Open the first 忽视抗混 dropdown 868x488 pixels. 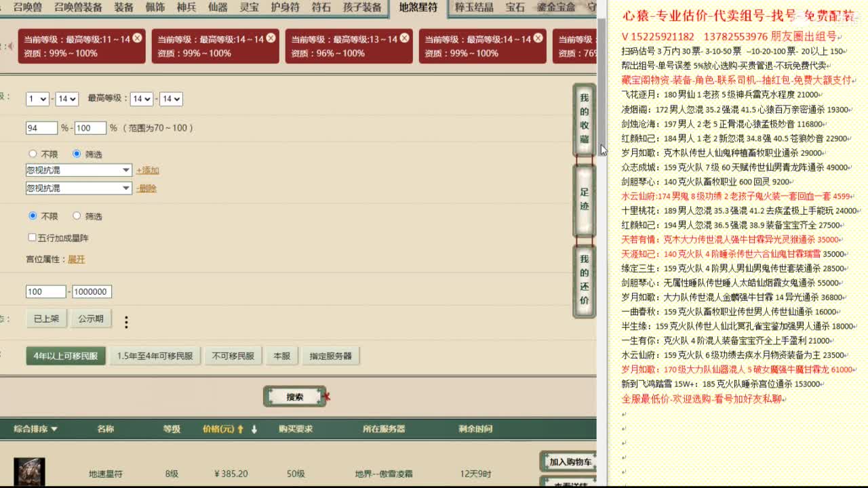(78, 171)
